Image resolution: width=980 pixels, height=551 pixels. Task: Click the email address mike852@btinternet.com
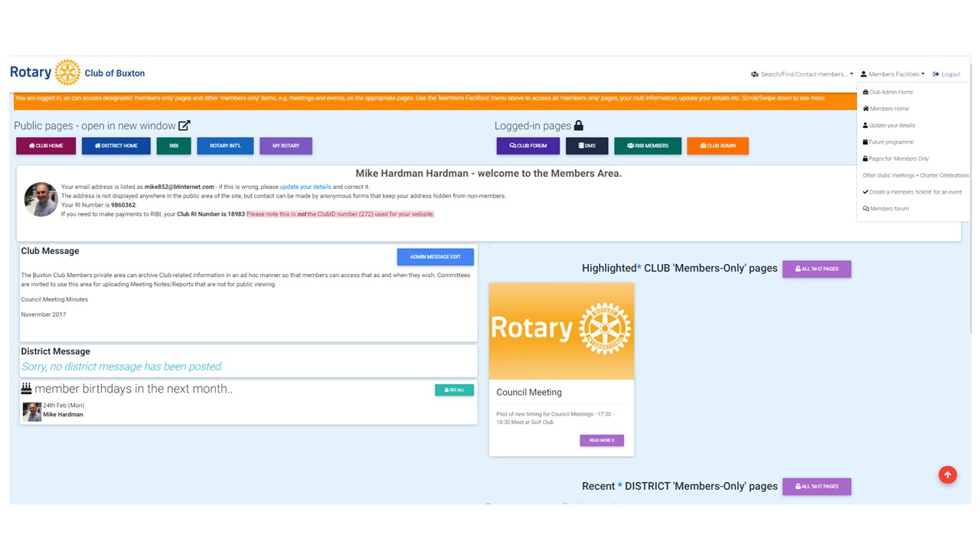click(179, 187)
